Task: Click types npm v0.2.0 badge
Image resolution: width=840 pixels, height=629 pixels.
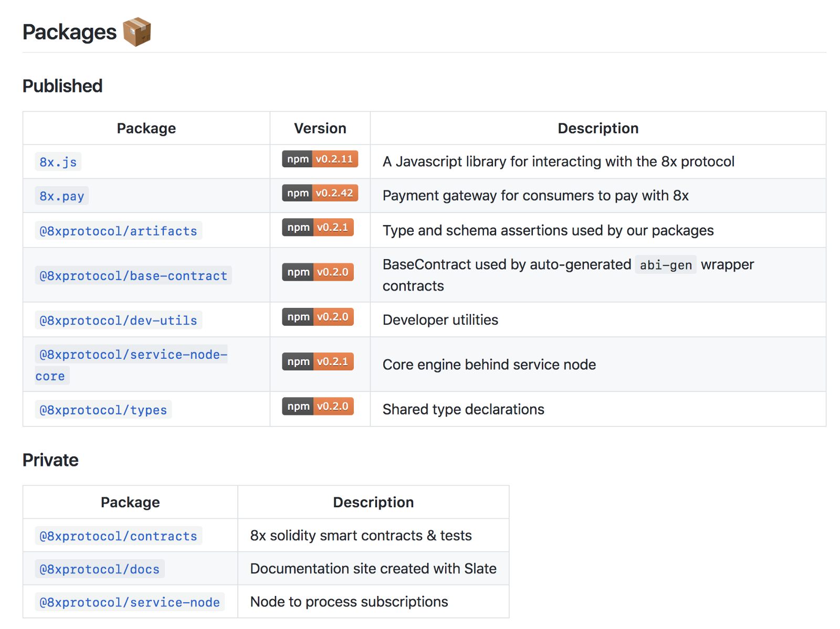Action: coord(318,406)
